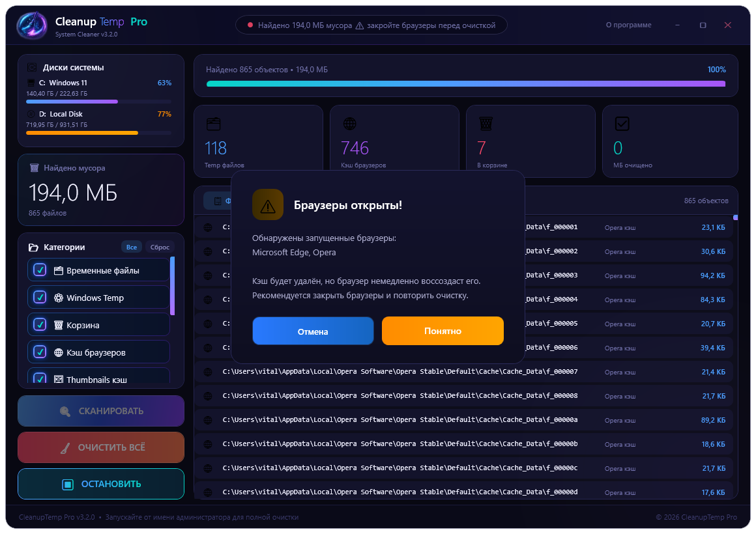Select the Cache_Data\f_000008 file row
This screenshot has width=756, height=534.
point(464,396)
